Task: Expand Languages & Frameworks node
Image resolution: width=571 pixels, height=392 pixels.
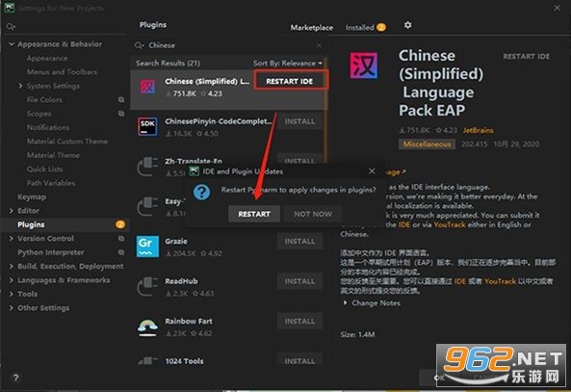Action: coord(12,279)
